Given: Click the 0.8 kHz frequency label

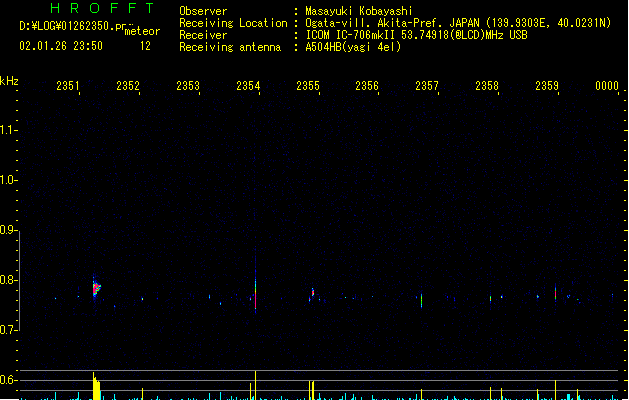Looking at the screenshot, I should click(8, 280).
